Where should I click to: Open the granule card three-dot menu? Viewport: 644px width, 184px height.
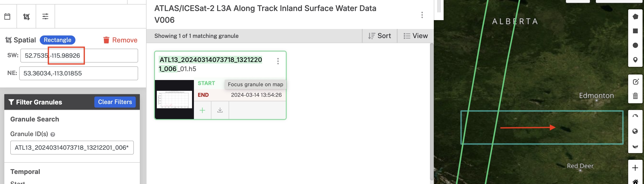[278, 61]
